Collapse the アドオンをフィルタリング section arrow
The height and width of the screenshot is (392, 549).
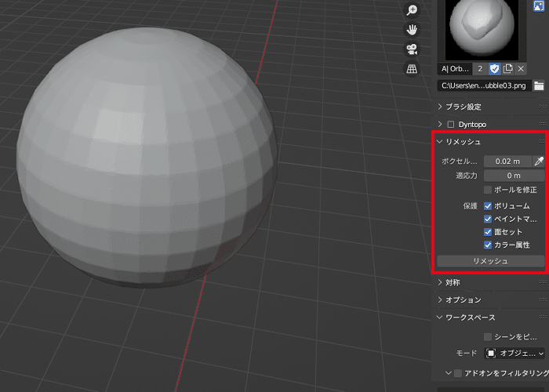pyautogui.click(x=448, y=373)
